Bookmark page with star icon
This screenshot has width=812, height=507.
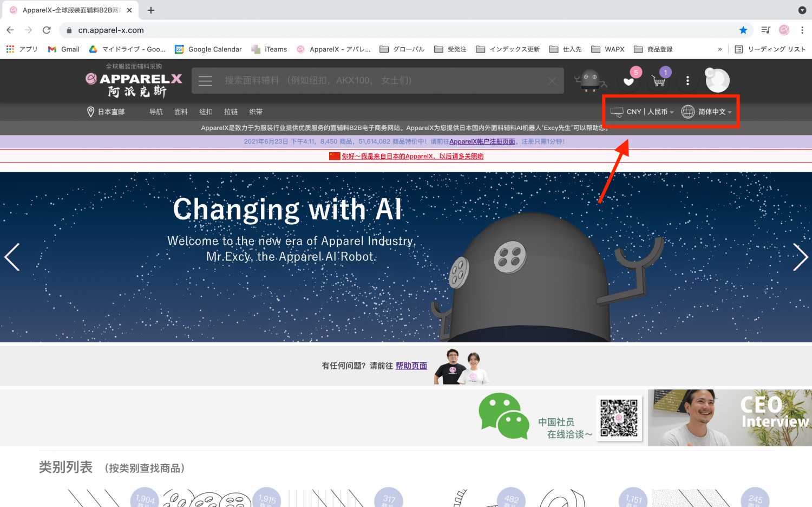743,30
